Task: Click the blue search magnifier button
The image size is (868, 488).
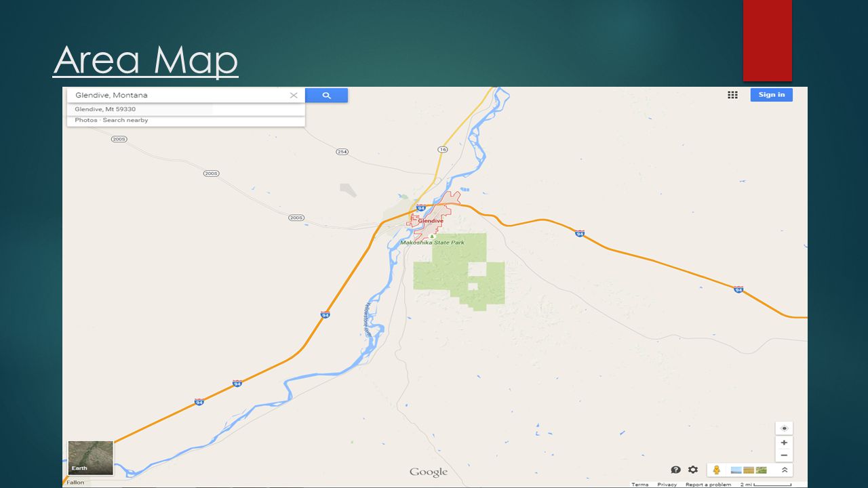Action: (326, 96)
